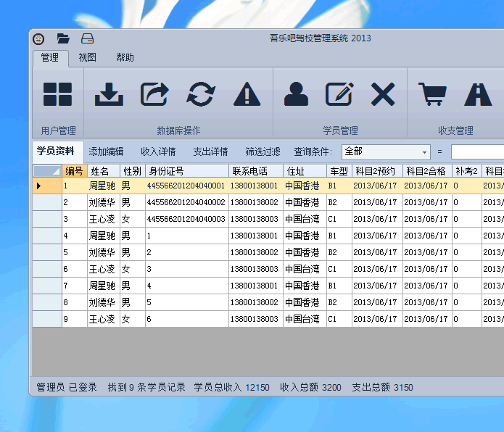504x432 pixels.
Task: Click the export database share-arrow icon
Action: [155, 94]
